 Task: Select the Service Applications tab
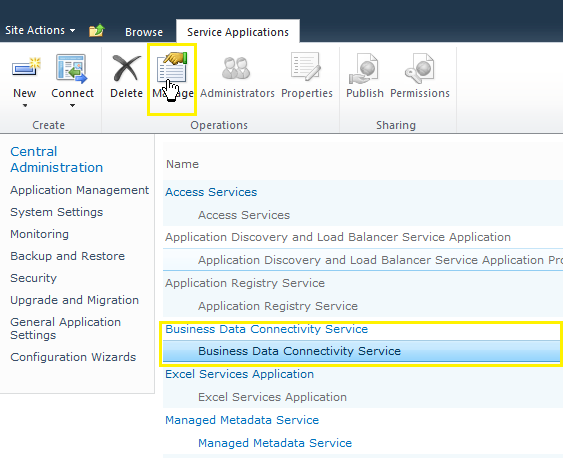pyautogui.click(x=238, y=32)
